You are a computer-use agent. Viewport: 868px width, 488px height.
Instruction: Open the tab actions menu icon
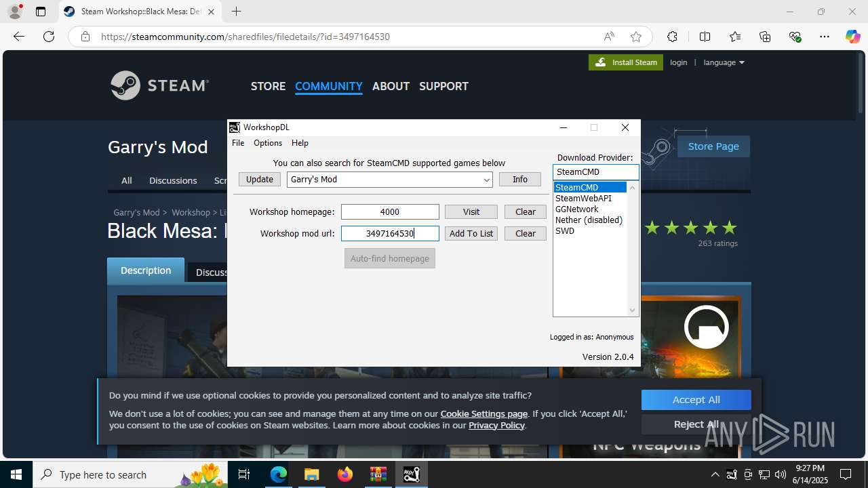coord(41,12)
